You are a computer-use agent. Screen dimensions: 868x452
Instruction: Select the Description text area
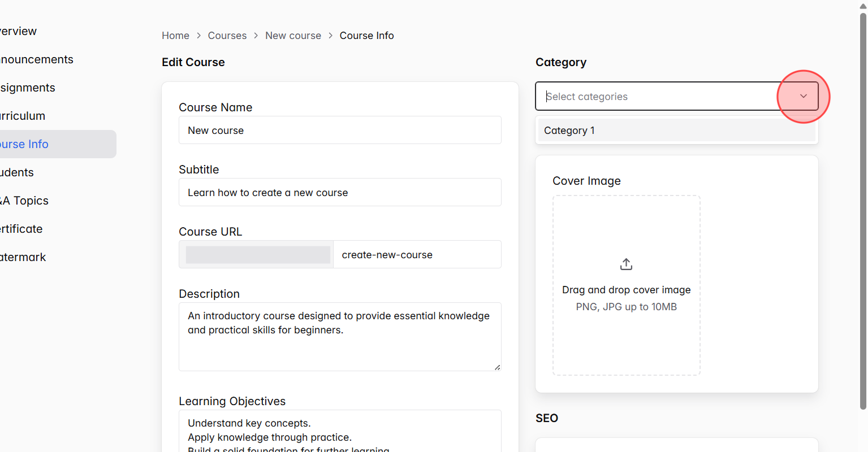(x=340, y=337)
